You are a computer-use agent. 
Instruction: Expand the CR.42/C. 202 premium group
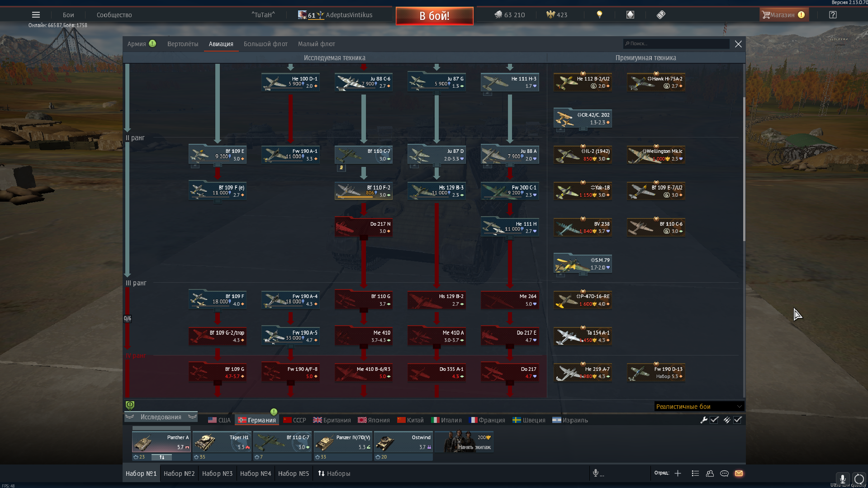583,118
